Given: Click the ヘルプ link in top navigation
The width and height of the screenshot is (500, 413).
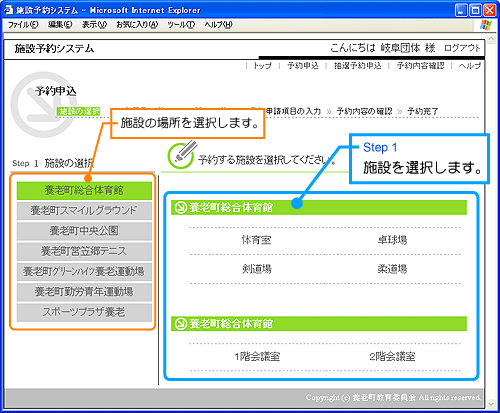Looking at the screenshot, I should coord(470,66).
